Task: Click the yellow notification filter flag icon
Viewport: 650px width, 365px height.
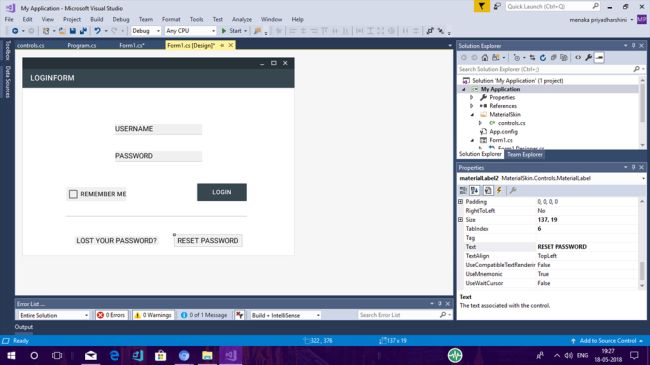Action: (x=482, y=6)
